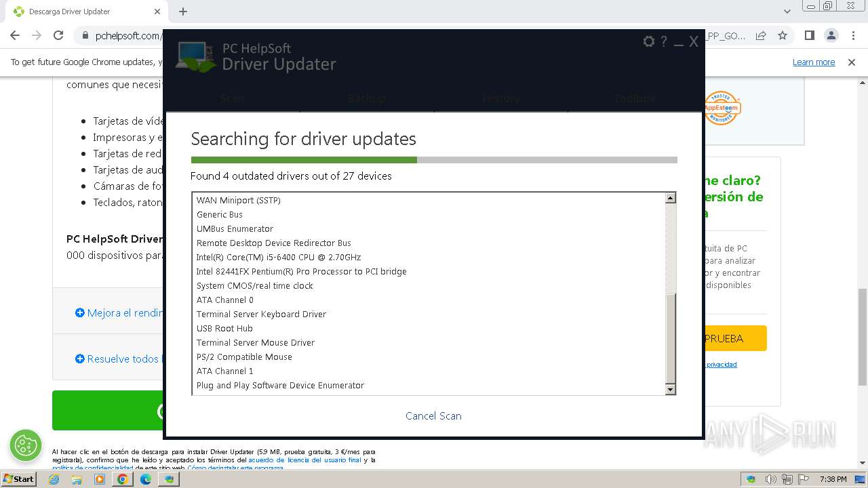Image resolution: width=868 pixels, height=488 pixels.
Task: Select ATA Channel 1 entry
Action: point(224,371)
